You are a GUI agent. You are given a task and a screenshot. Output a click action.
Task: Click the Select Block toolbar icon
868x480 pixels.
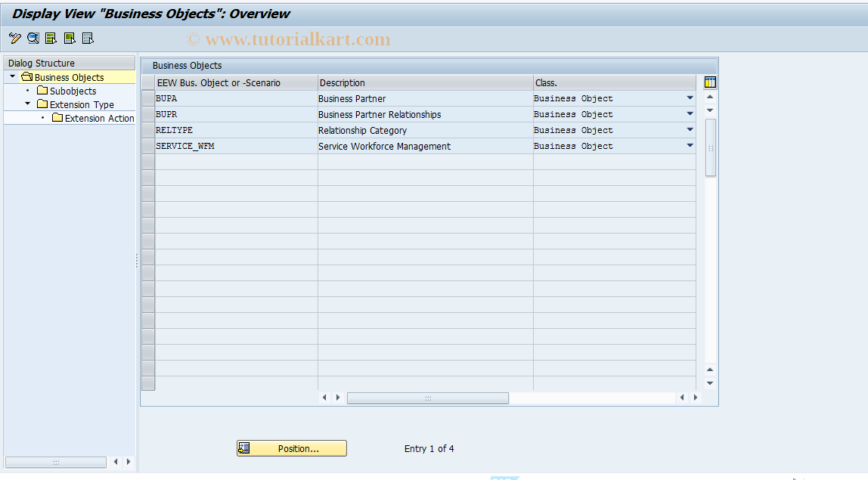pyautogui.click(x=70, y=39)
